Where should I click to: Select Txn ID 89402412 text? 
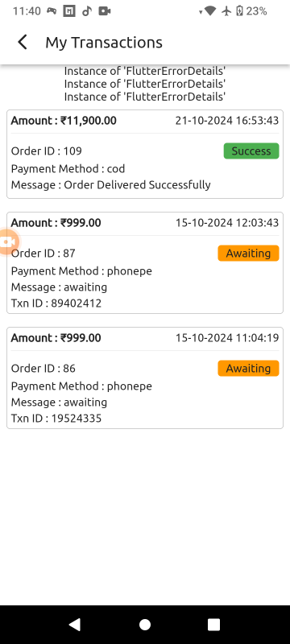[x=56, y=303]
